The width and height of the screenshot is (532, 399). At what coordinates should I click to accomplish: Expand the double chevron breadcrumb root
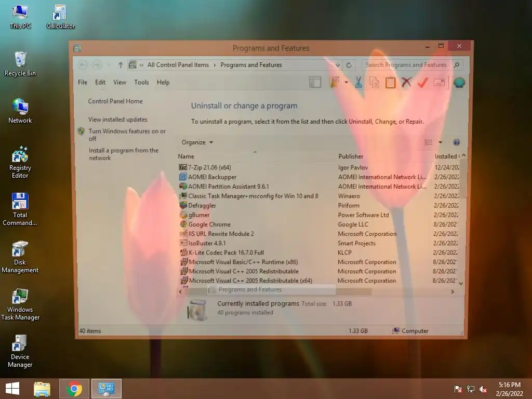tap(141, 65)
